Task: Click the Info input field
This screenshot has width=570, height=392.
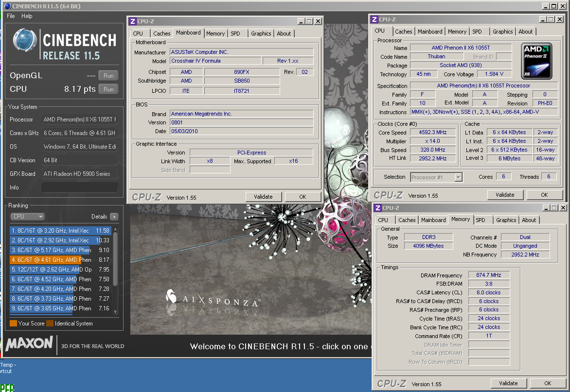Action: (80, 187)
